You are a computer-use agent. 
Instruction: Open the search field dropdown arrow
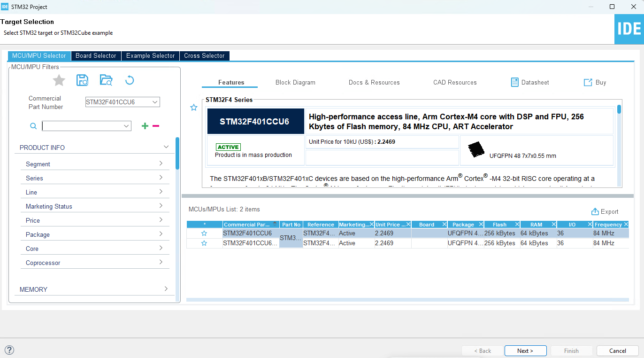click(126, 126)
